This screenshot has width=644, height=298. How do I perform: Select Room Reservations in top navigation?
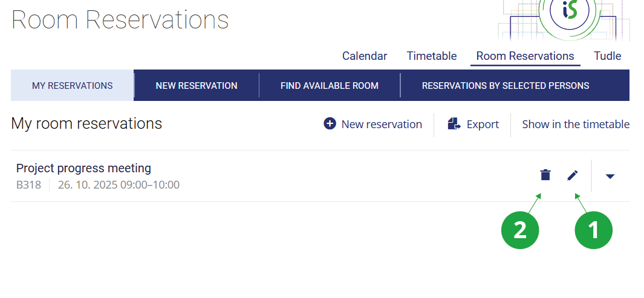(525, 56)
